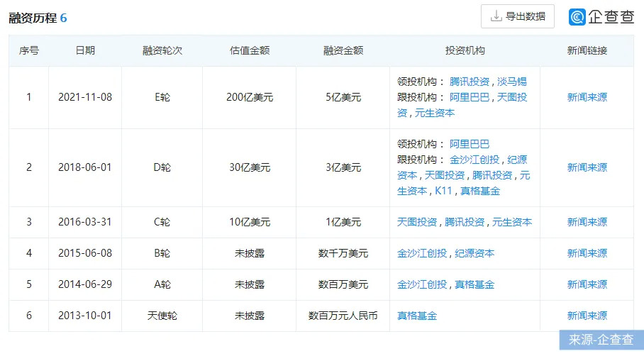Viewport: 644px width, 356px height.
Task: Open 新闻来源 link for 2014-06-29 row
Action: tap(587, 284)
